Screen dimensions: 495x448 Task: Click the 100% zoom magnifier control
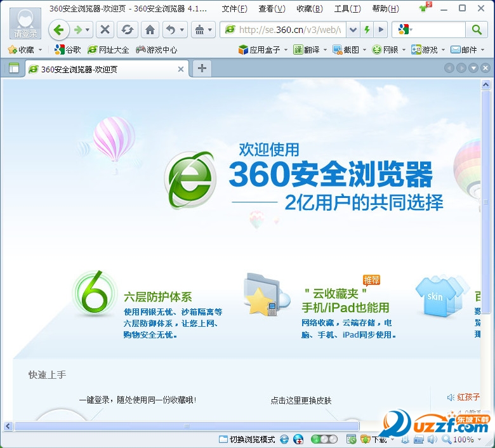click(x=458, y=439)
